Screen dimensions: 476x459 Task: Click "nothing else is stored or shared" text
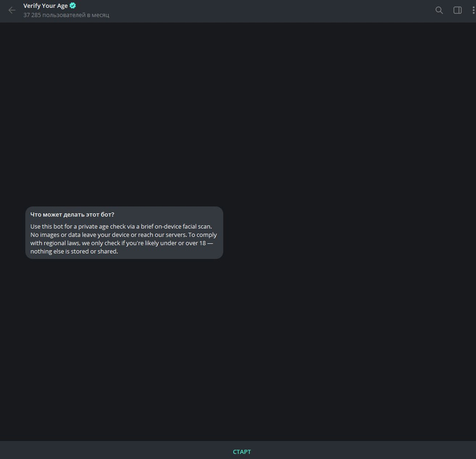coord(74,251)
